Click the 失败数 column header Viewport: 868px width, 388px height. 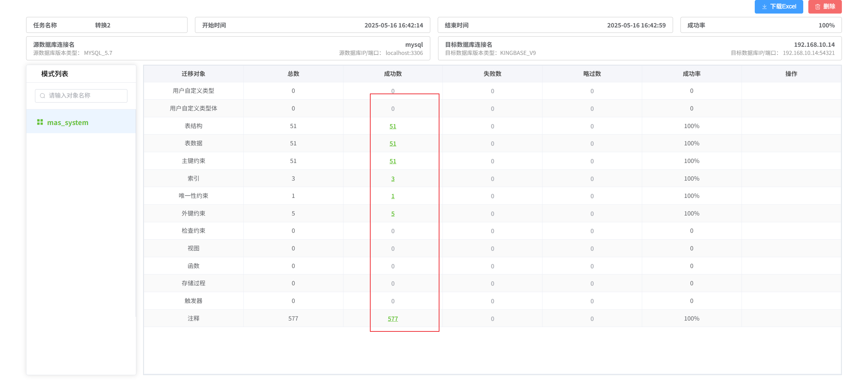[492, 74]
